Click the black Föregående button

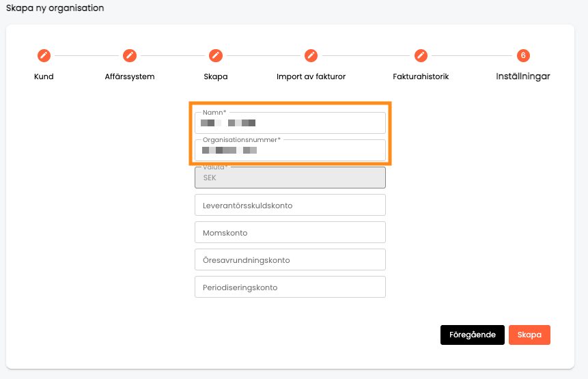tap(473, 335)
